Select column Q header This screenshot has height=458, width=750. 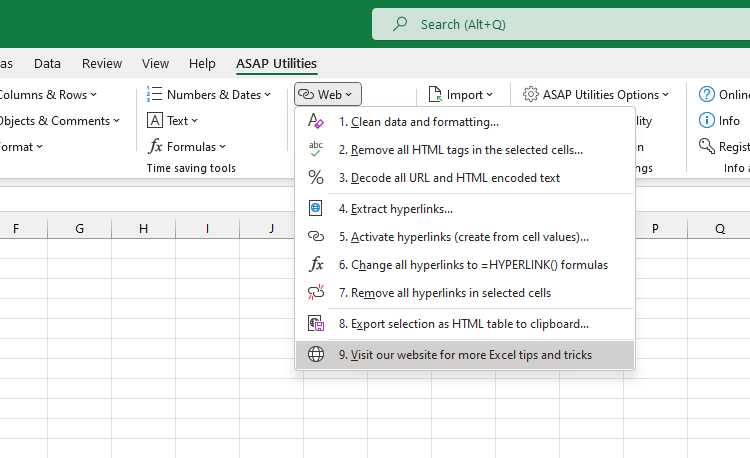pyautogui.click(x=719, y=229)
